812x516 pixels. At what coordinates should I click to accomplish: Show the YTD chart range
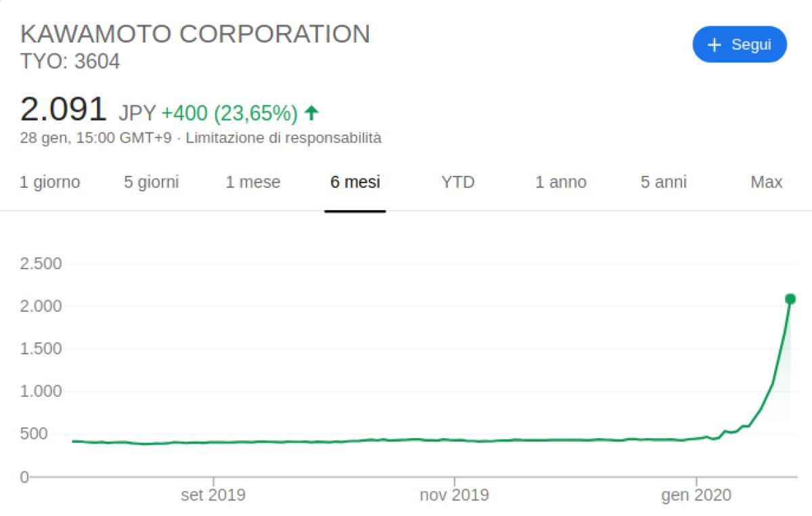point(458,182)
